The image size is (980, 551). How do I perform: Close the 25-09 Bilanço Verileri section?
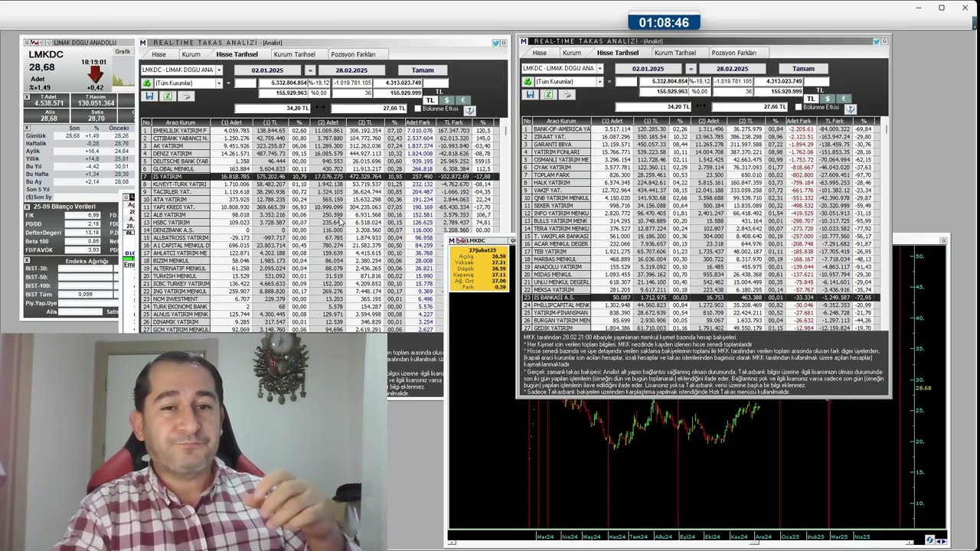(x=28, y=207)
